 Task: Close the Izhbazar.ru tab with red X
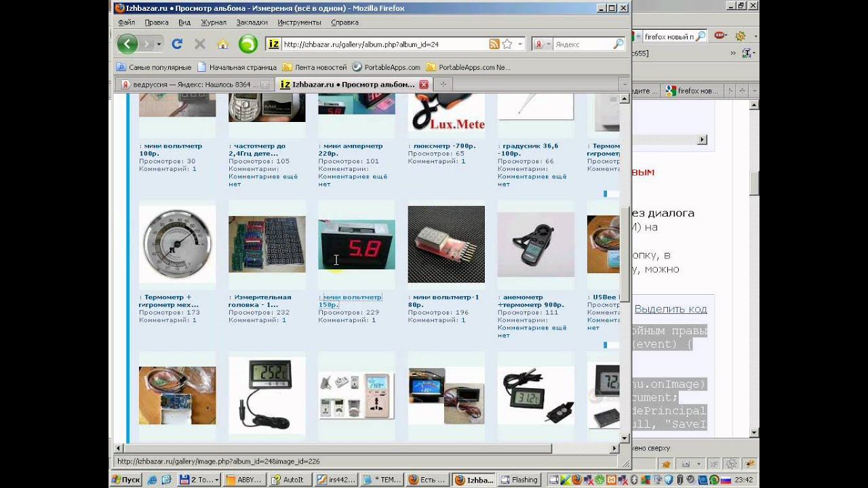(x=424, y=85)
